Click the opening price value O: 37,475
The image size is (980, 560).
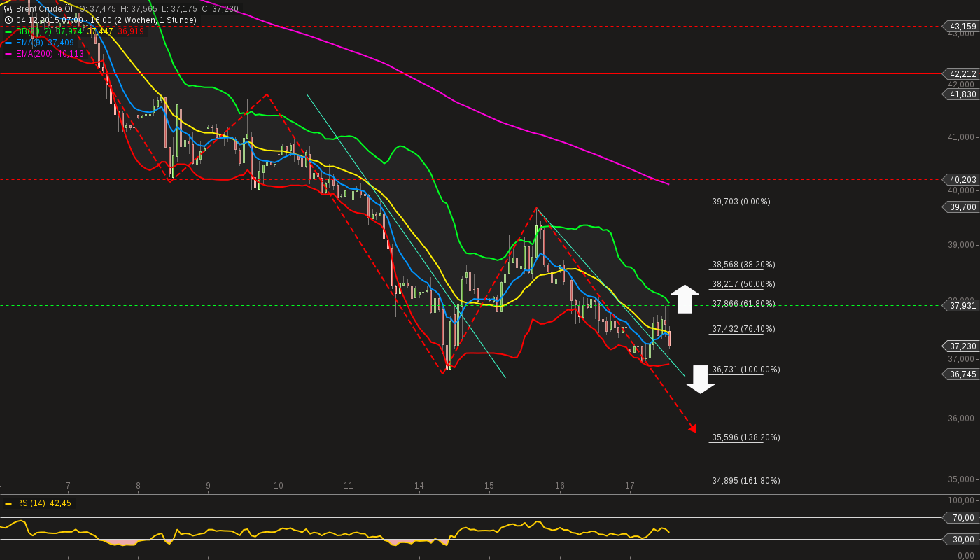[x=98, y=9]
